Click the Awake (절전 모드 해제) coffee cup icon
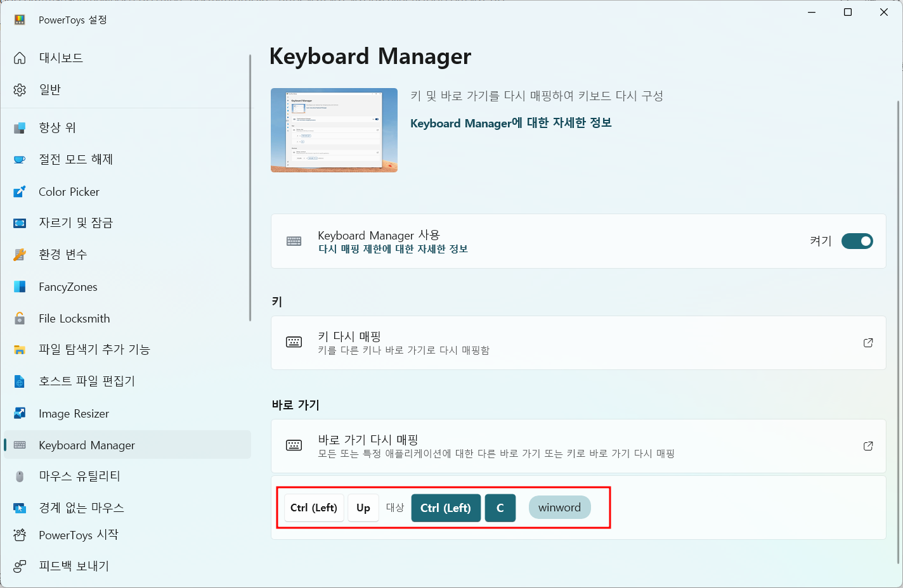 20,160
